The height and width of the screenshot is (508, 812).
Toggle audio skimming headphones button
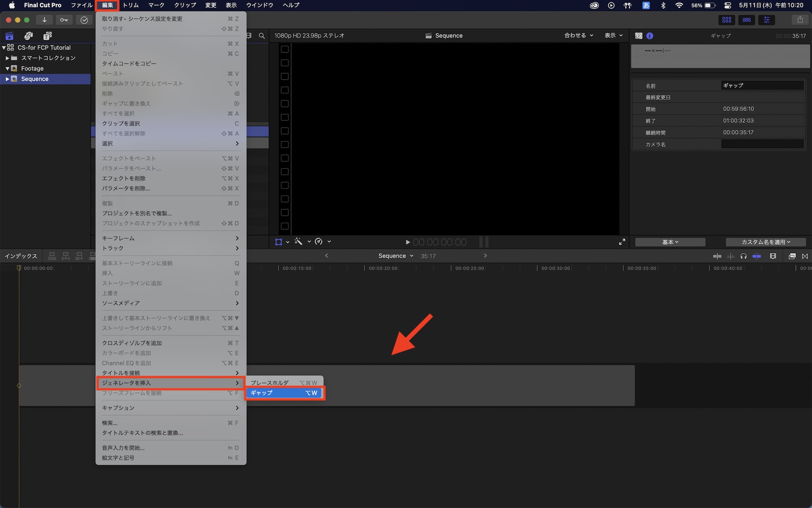[x=743, y=256]
